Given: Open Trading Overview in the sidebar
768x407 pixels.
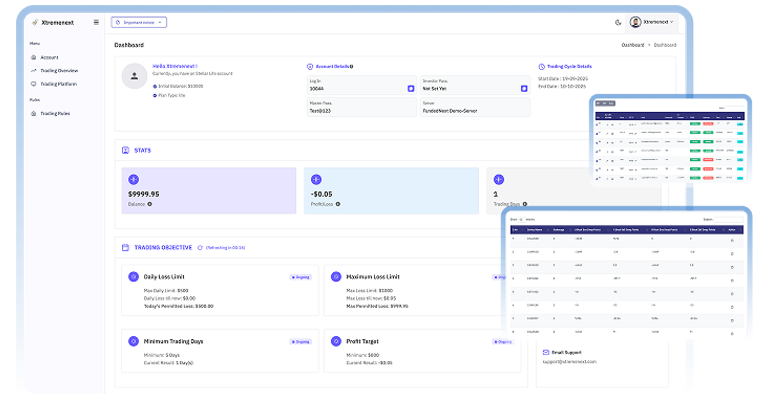Looking at the screenshot, I should pos(59,71).
